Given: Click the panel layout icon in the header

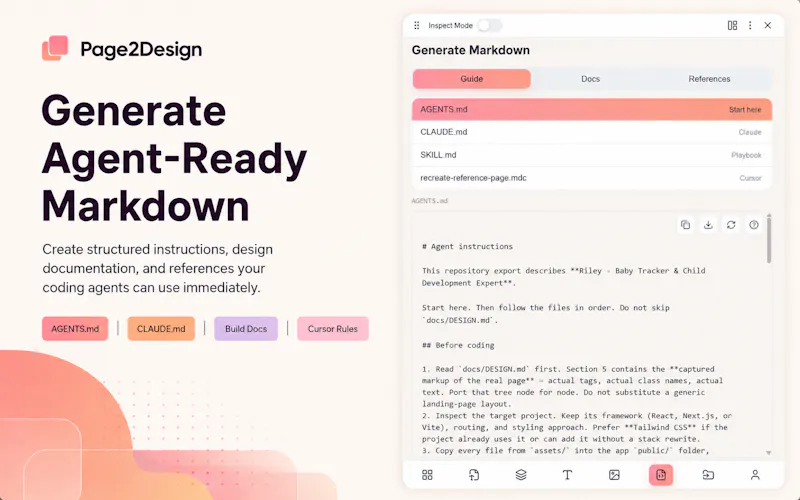Looking at the screenshot, I should tap(732, 26).
